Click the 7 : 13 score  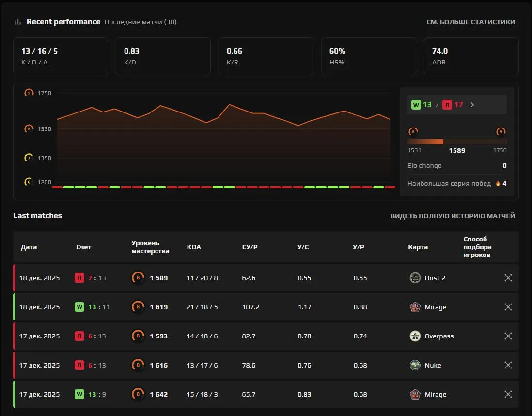coord(97,278)
